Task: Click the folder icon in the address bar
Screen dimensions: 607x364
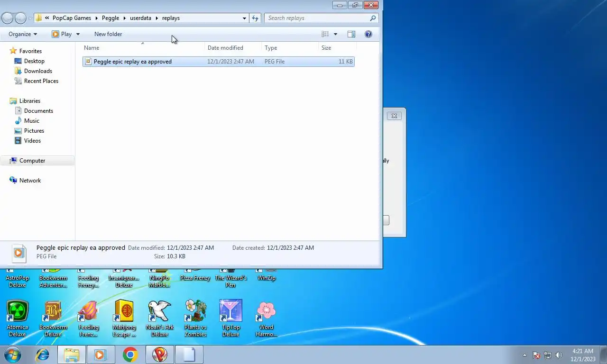Action: tap(39, 18)
